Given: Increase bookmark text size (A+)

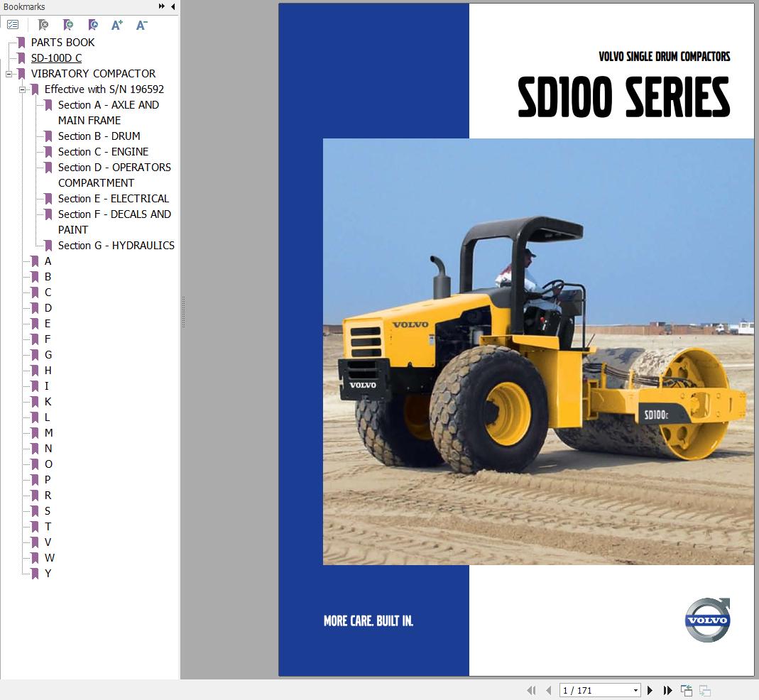Looking at the screenshot, I should tap(117, 25).
